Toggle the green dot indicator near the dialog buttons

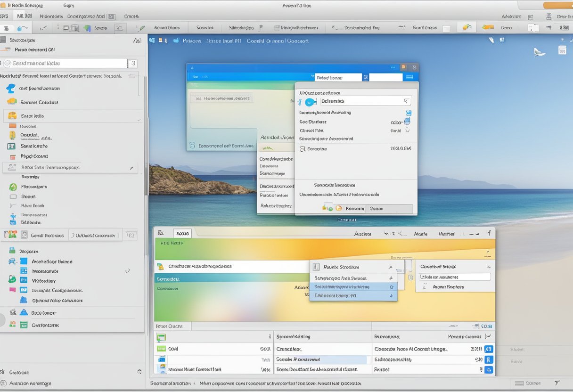[x=330, y=209]
